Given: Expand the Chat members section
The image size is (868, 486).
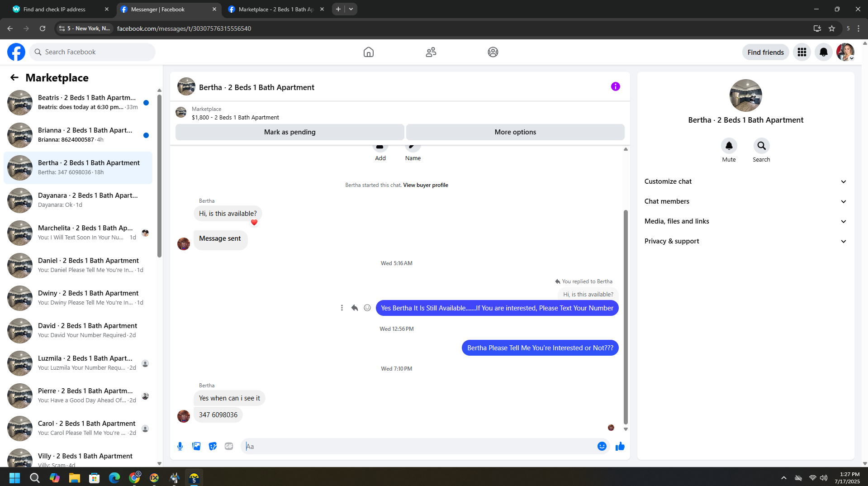Looking at the screenshot, I should [x=745, y=201].
